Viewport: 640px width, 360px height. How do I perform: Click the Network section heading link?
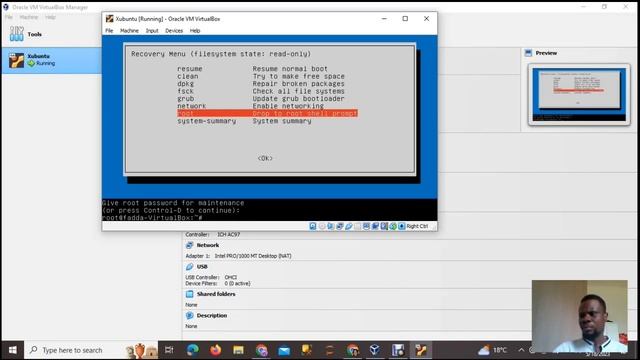(x=207, y=245)
